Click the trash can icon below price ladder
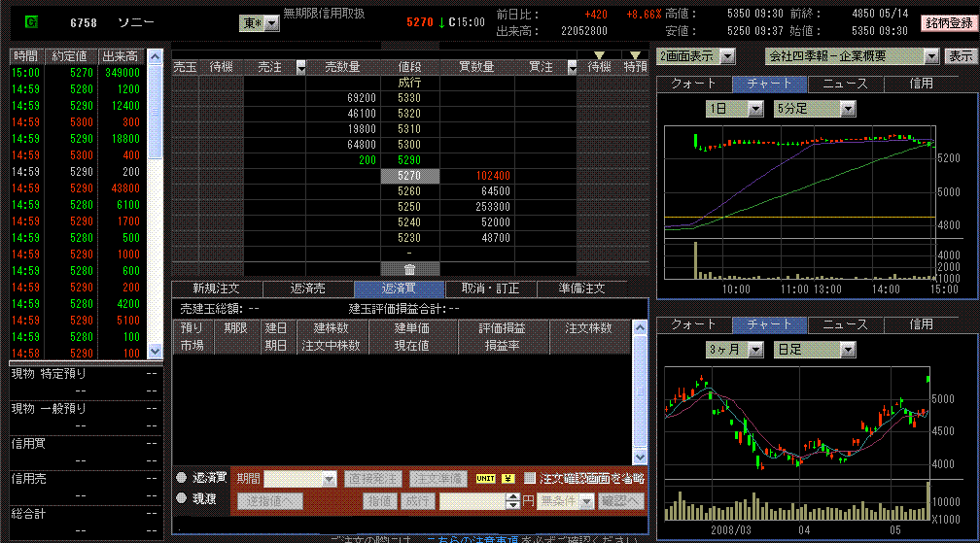Screen dimensions: 980x543 pyautogui.click(x=409, y=269)
